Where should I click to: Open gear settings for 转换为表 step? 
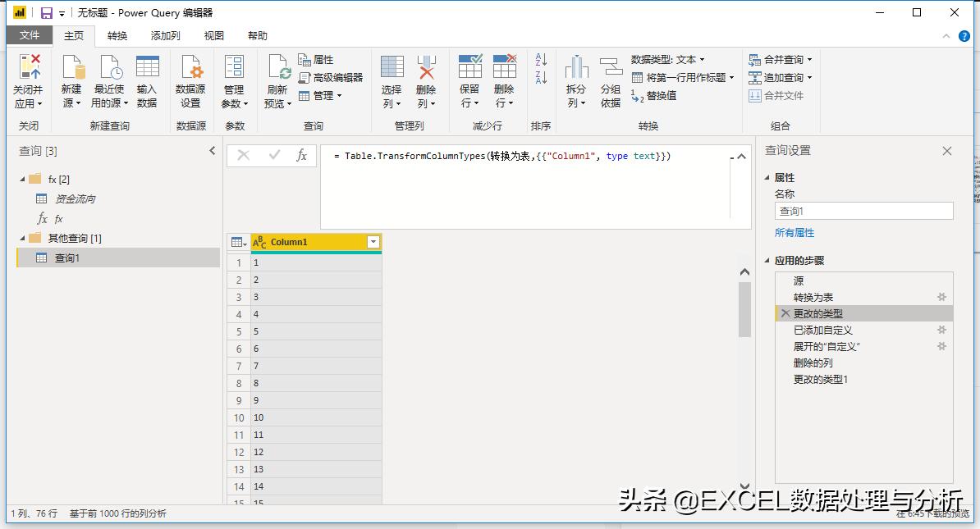(941, 297)
